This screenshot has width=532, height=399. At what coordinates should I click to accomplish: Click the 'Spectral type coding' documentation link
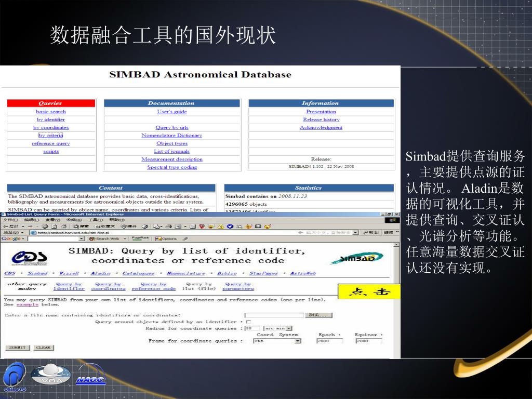[x=172, y=167]
